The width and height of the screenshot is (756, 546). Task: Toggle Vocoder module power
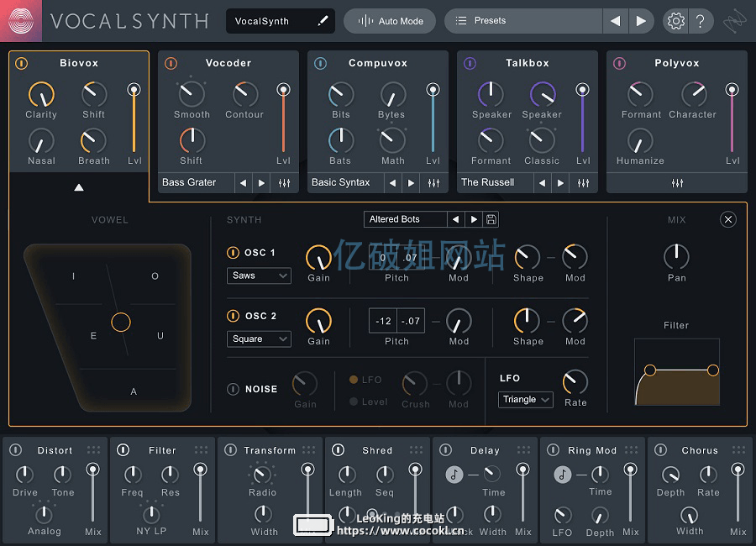pos(171,63)
